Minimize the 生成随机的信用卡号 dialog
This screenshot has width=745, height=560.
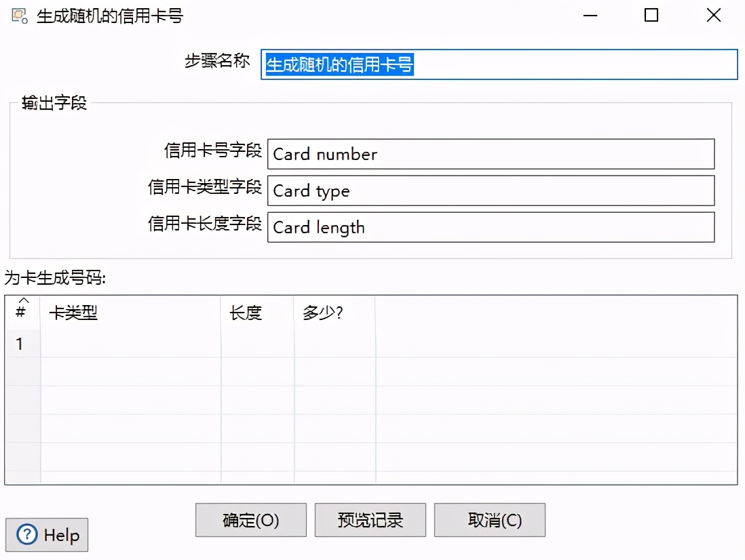590,15
